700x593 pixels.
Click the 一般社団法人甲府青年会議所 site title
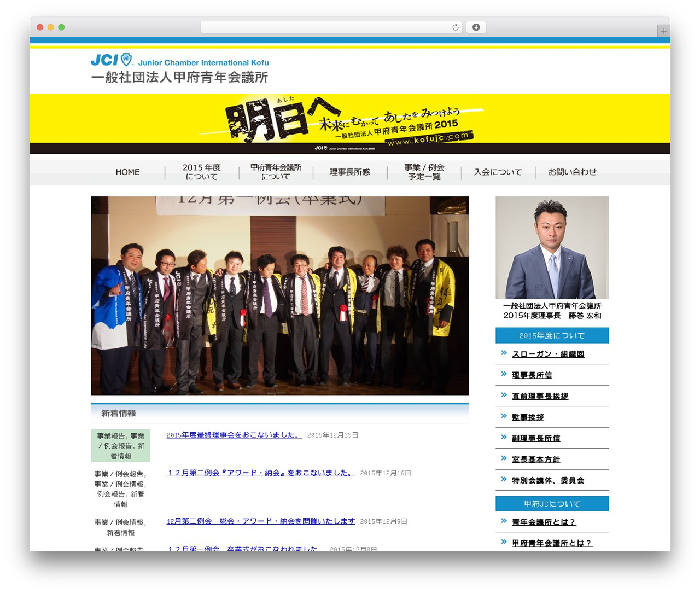click(179, 77)
